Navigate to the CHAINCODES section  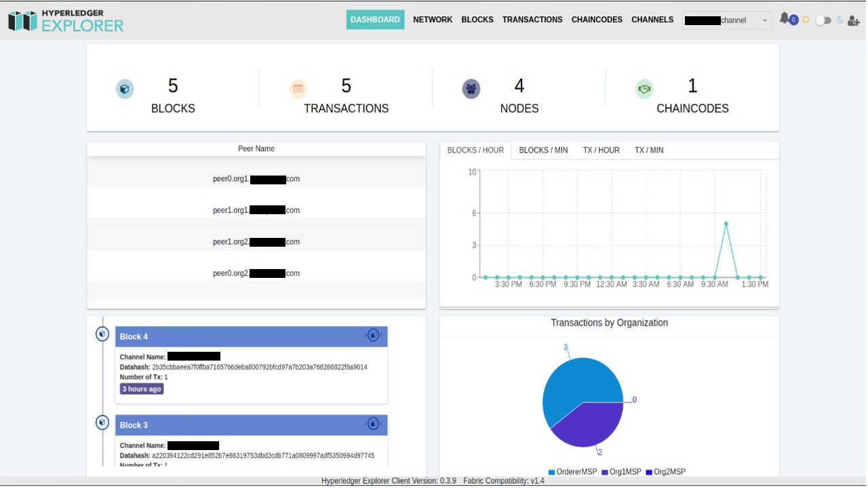(596, 20)
